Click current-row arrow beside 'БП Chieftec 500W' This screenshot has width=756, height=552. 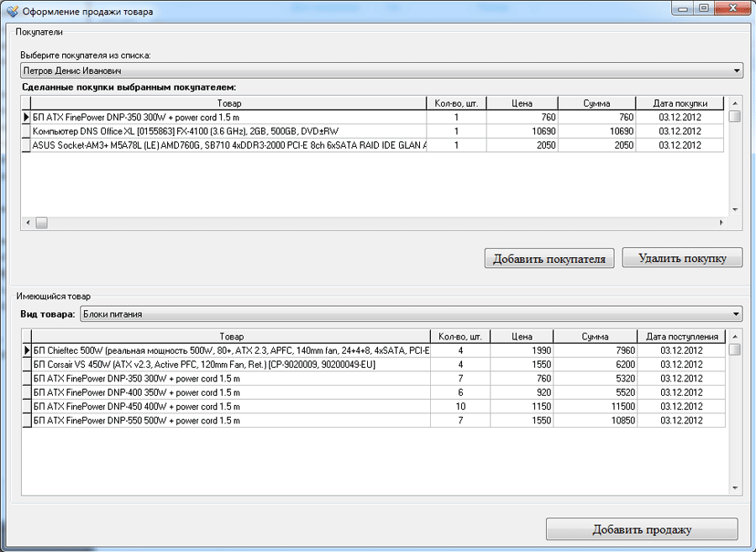pyautogui.click(x=27, y=350)
